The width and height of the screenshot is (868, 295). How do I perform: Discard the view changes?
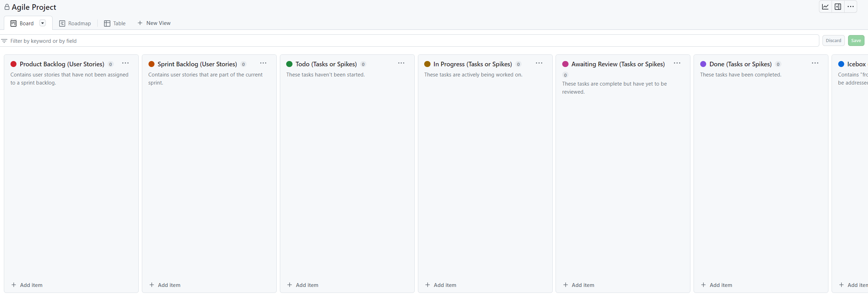coord(833,41)
